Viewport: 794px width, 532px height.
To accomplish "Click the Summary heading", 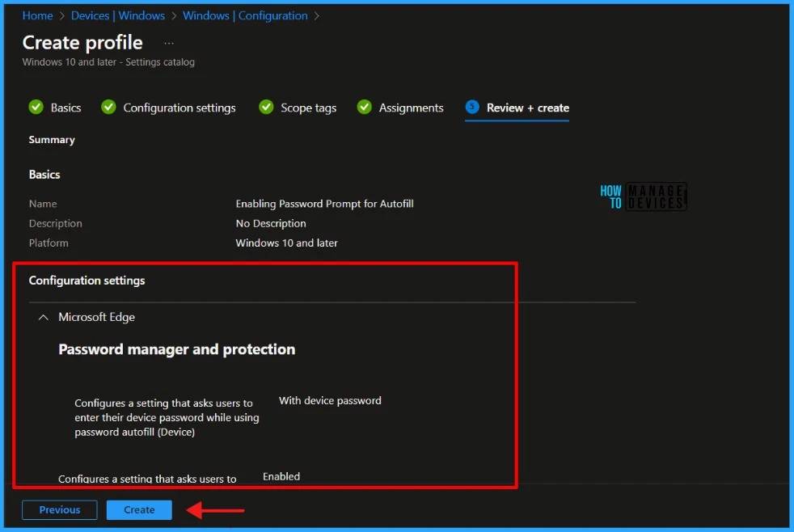I will coord(52,140).
